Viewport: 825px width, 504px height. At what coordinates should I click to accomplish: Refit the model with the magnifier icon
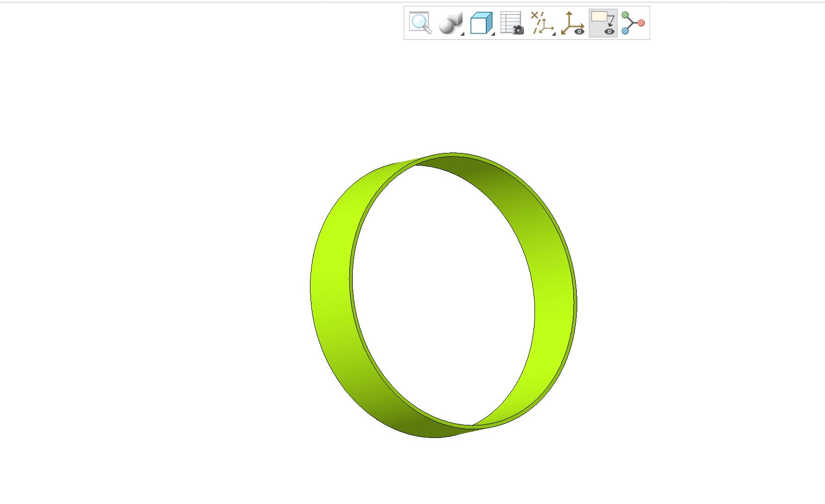(420, 23)
